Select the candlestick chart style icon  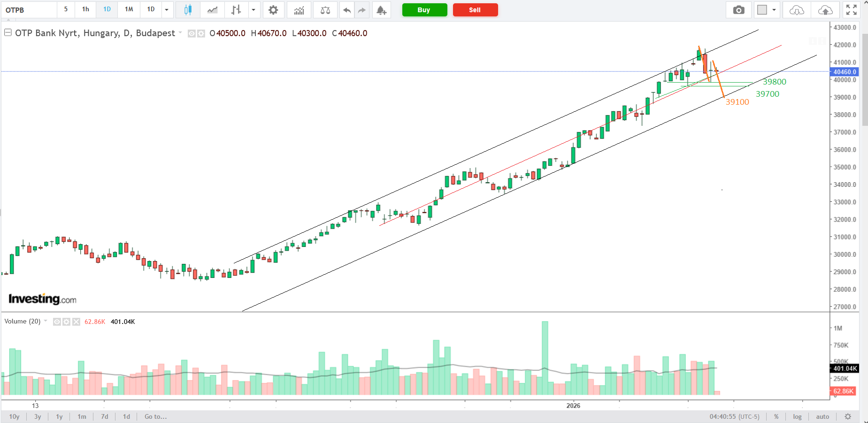(x=188, y=10)
